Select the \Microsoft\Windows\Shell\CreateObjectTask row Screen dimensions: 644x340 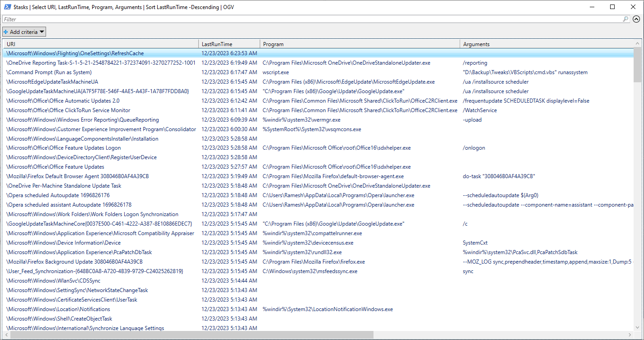[318, 319]
